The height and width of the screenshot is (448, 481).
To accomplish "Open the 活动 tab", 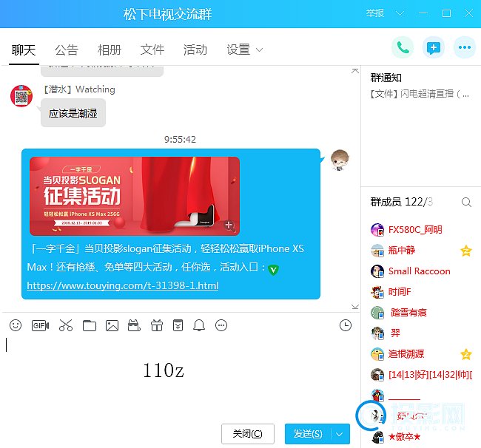I will point(195,50).
